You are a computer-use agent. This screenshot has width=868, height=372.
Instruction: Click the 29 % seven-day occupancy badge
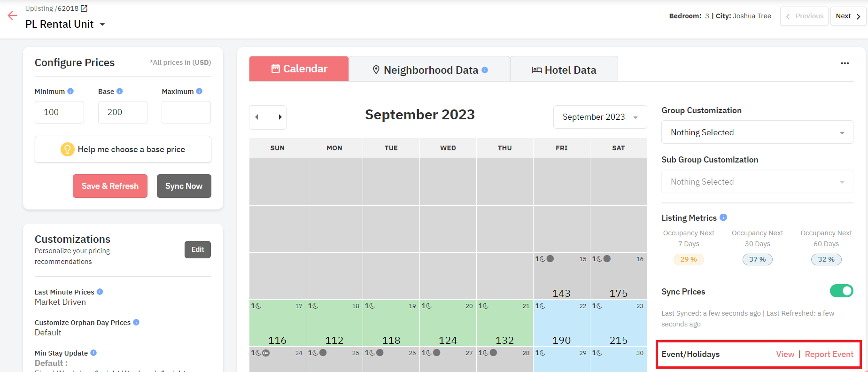(x=689, y=259)
